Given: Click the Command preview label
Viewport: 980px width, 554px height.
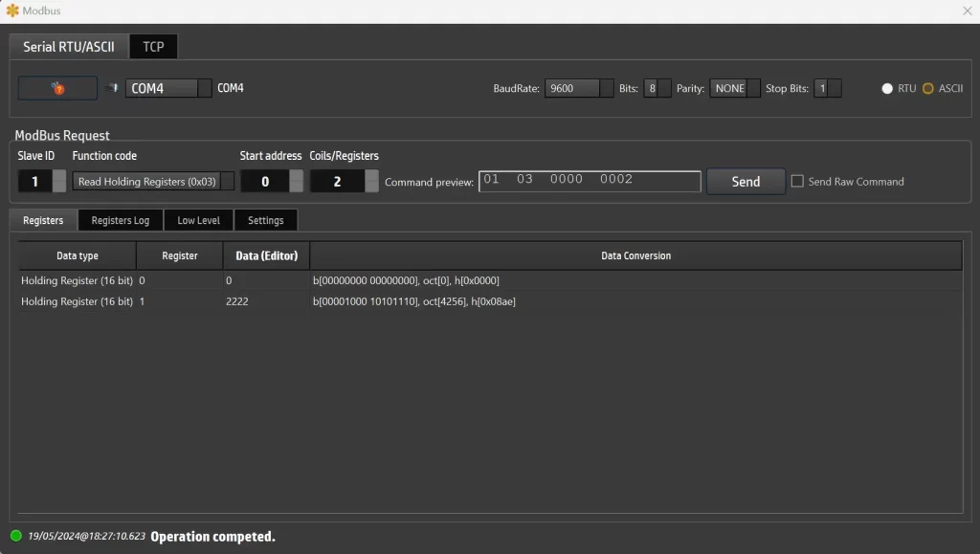Looking at the screenshot, I should [429, 182].
